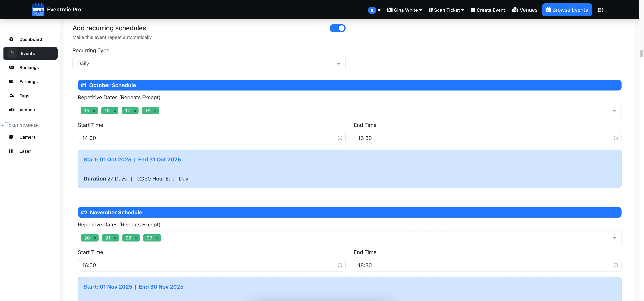Viewport: 644px width, 301px height.
Task: Go to Bookings in the sidebar
Action: tap(29, 68)
